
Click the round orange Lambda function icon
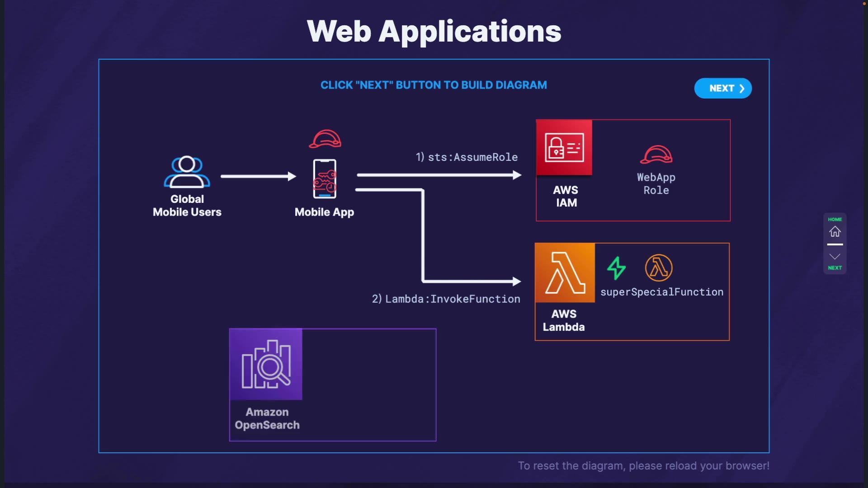(659, 268)
